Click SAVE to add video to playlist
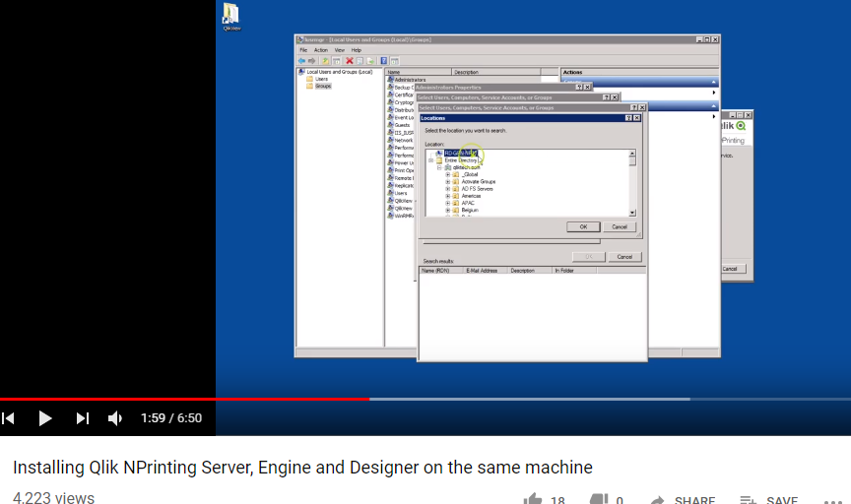 [768, 500]
